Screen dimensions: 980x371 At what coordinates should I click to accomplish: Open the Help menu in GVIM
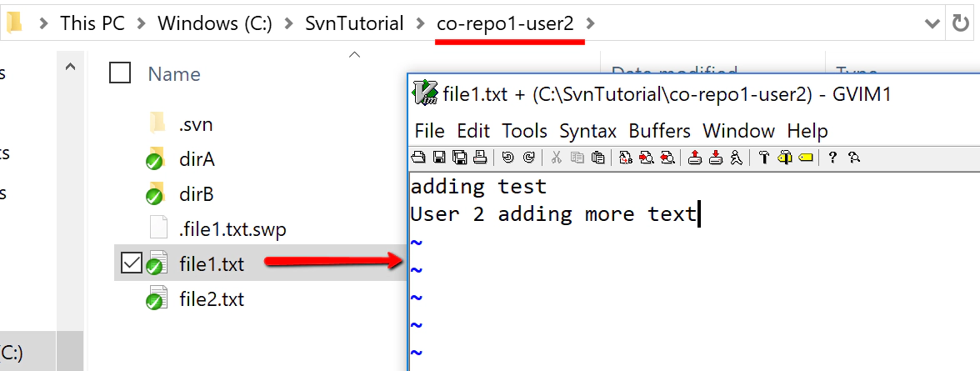807,131
